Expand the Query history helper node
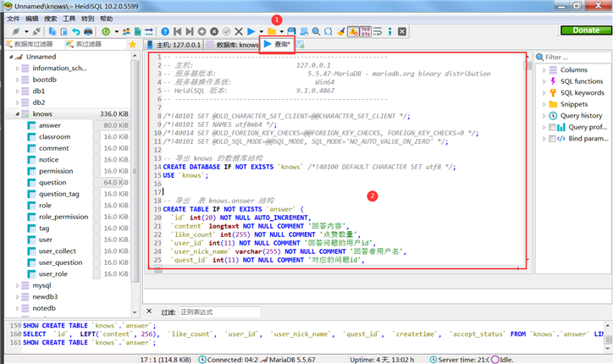The image size is (613, 364). coord(544,116)
